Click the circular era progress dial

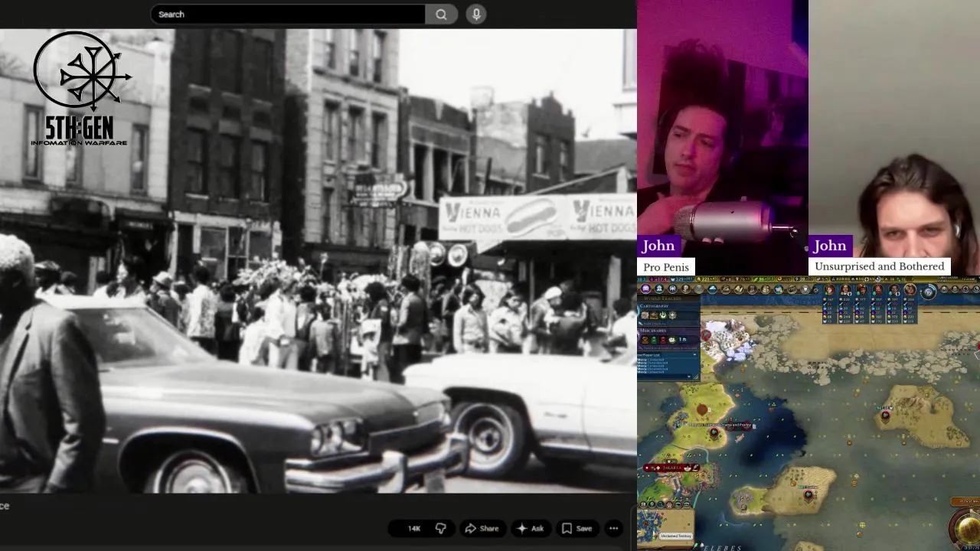(929, 292)
